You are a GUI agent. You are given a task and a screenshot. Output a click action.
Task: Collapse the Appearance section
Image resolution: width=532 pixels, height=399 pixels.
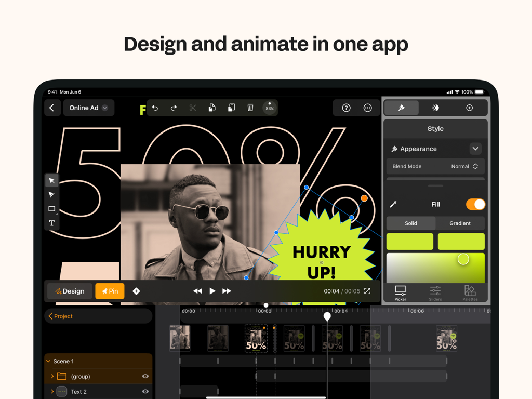475,149
